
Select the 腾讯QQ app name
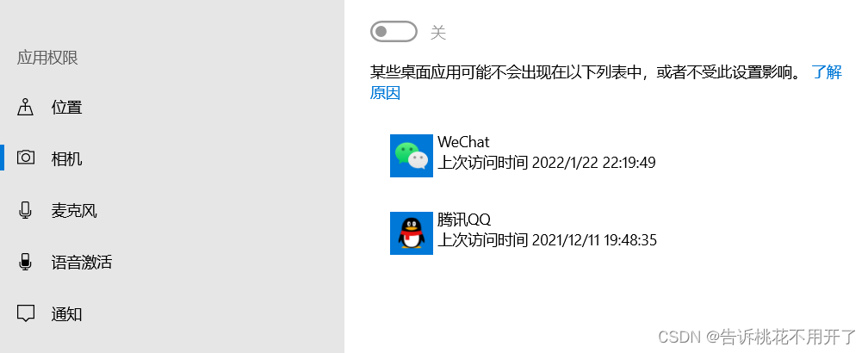point(464,220)
